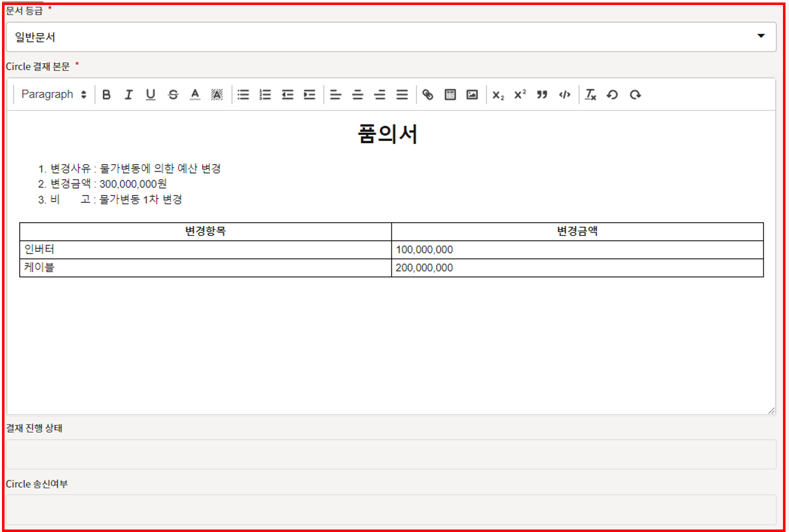Toggle underline formatting
The image size is (789, 532).
tap(151, 94)
